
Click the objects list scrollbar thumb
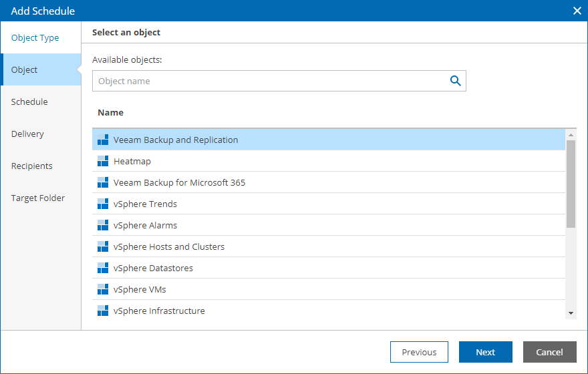(571, 184)
